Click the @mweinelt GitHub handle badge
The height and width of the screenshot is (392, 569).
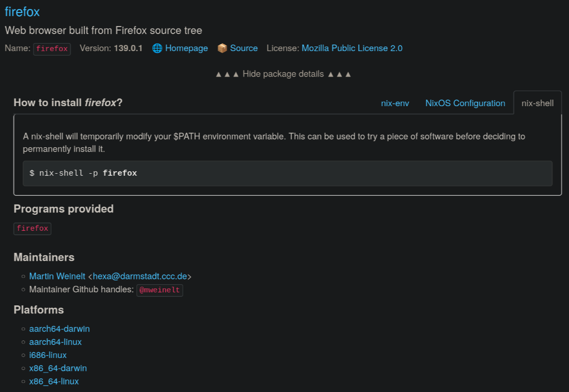tap(159, 290)
